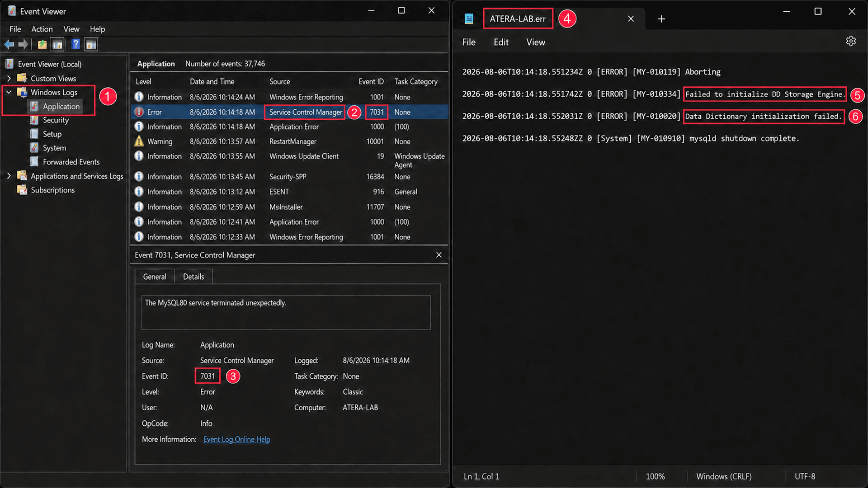
Task: Click the Custom Views folder icon
Action: (x=22, y=78)
